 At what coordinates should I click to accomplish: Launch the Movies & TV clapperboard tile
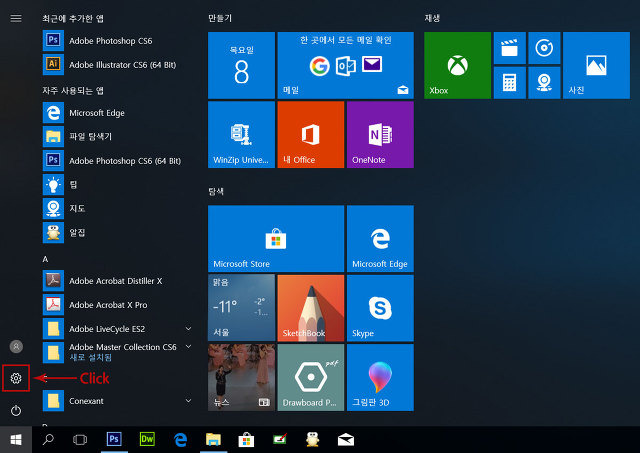point(509,48)
